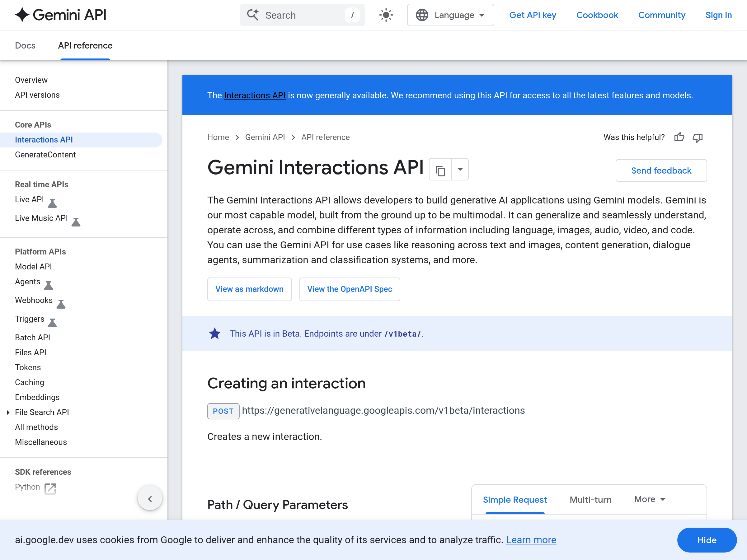Click the Gemini API logo

[61, 15]
